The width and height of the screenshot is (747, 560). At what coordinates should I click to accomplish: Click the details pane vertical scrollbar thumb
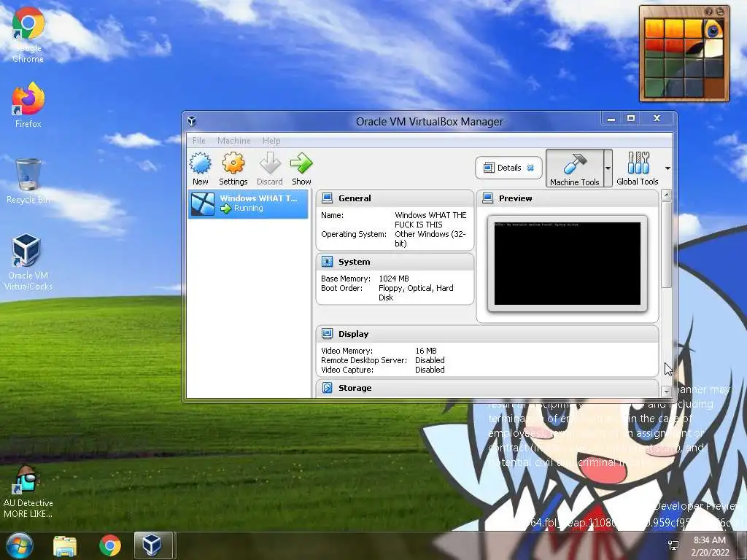coord(667,245)
